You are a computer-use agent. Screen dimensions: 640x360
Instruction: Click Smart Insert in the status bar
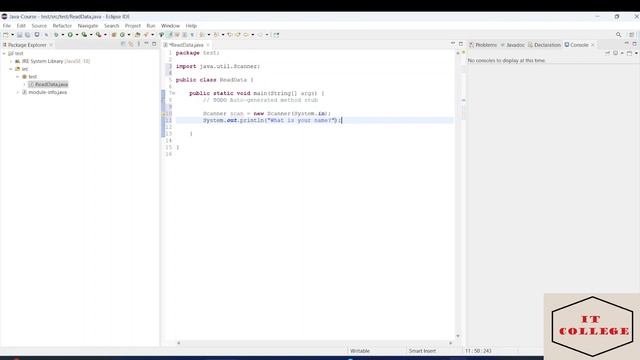(x=422, y=351)
